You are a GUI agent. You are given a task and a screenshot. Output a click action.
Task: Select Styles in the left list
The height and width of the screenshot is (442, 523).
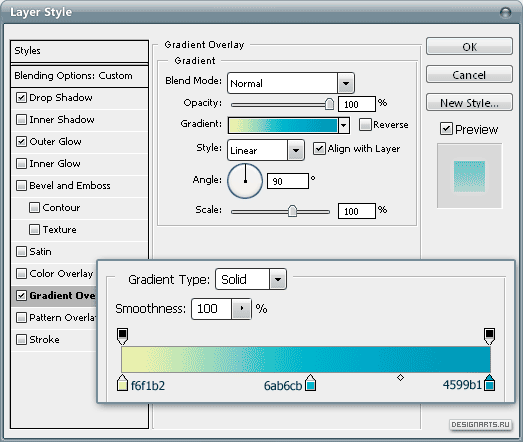(x=79, y=51)
